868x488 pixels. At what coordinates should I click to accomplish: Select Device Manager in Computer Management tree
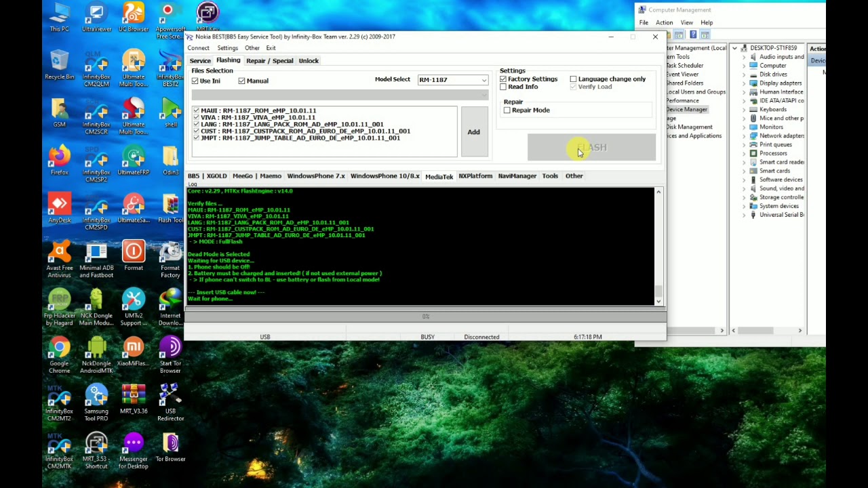[x=686, y=109]
